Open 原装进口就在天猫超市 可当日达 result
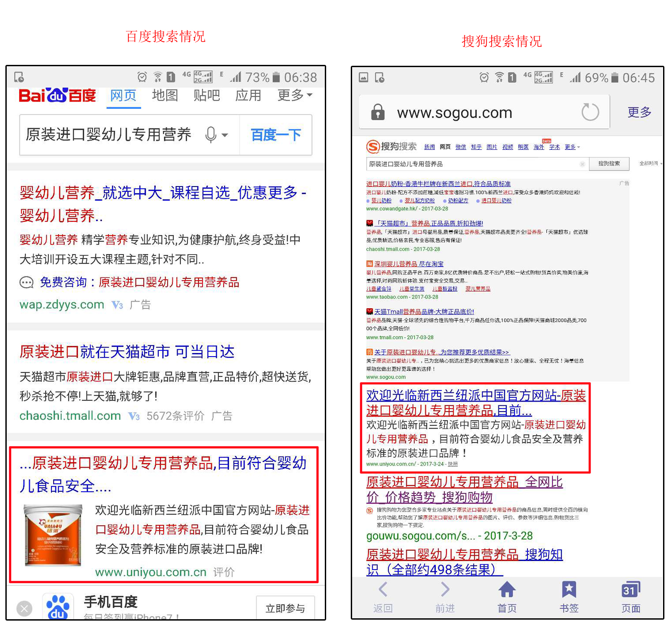 pos(127,352)
